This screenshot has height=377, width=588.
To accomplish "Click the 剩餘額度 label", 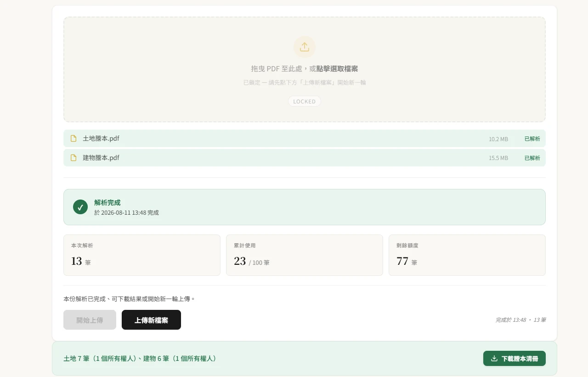I will pyautogui.click(x=407, y=246).
